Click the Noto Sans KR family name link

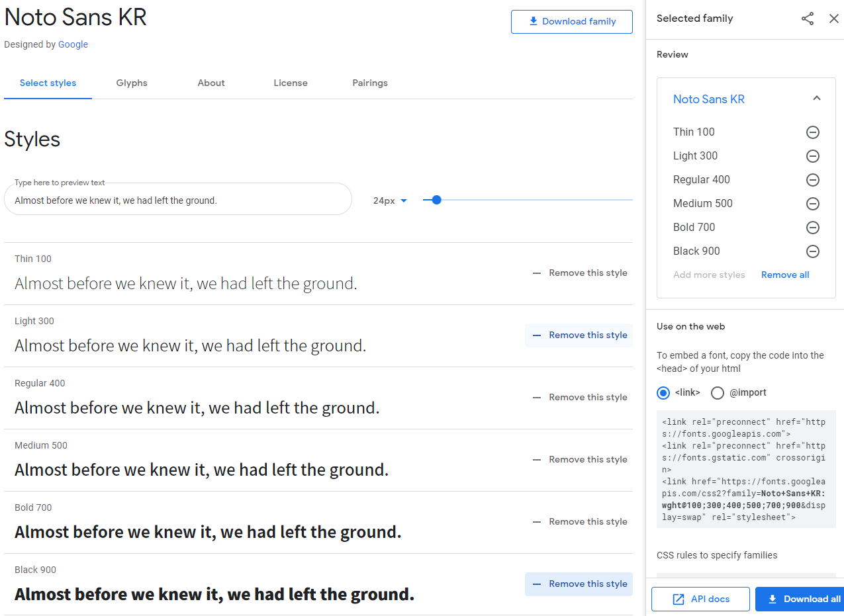tap(709, 99)
